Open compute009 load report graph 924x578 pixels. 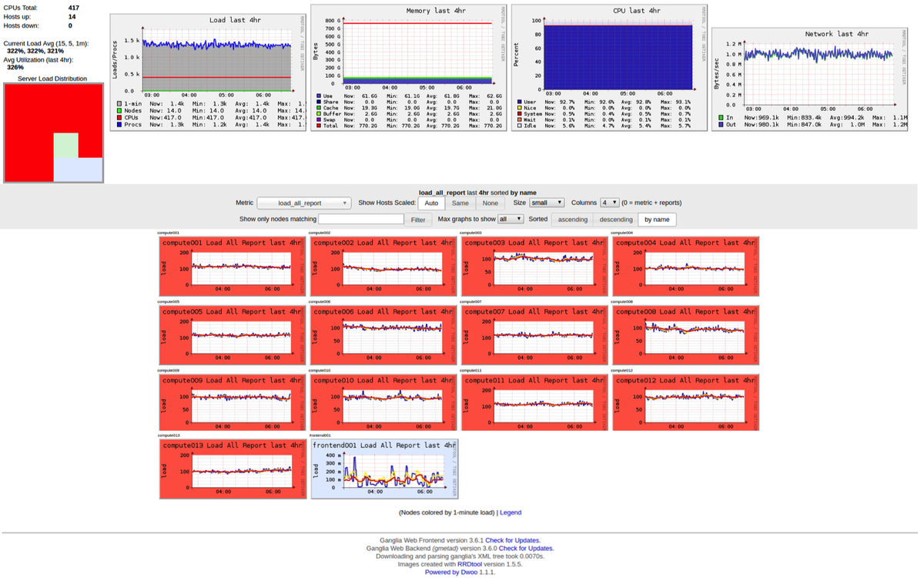(x=231, y=404)
